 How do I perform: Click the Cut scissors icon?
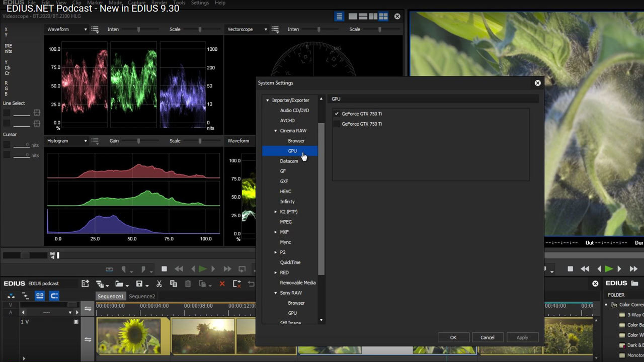coord(159,284)
